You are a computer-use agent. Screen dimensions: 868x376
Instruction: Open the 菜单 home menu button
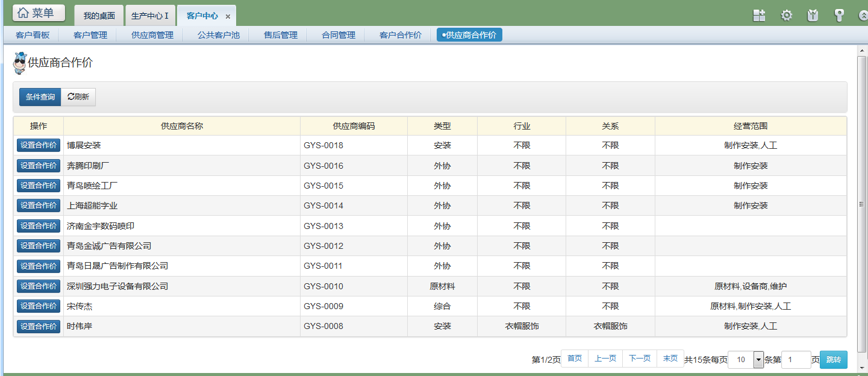coord(39,13)
